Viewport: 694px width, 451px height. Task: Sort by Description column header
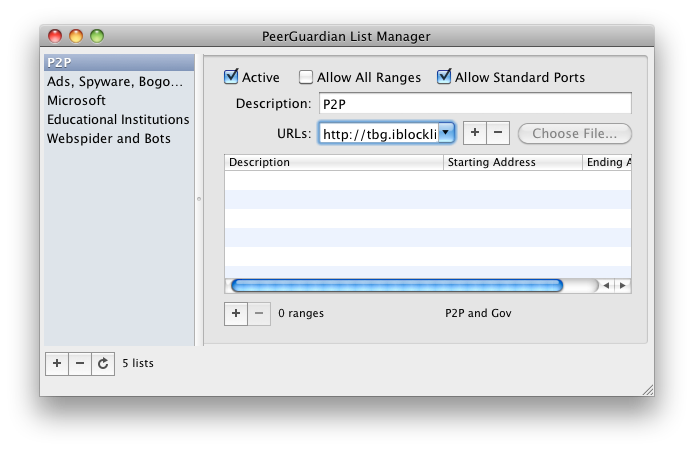point(334,162)
